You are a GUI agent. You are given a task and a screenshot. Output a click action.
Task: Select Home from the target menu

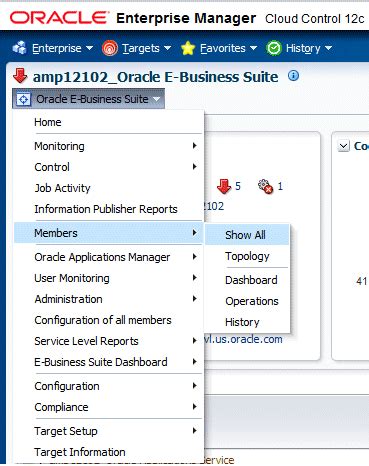[x=108, y=122]
